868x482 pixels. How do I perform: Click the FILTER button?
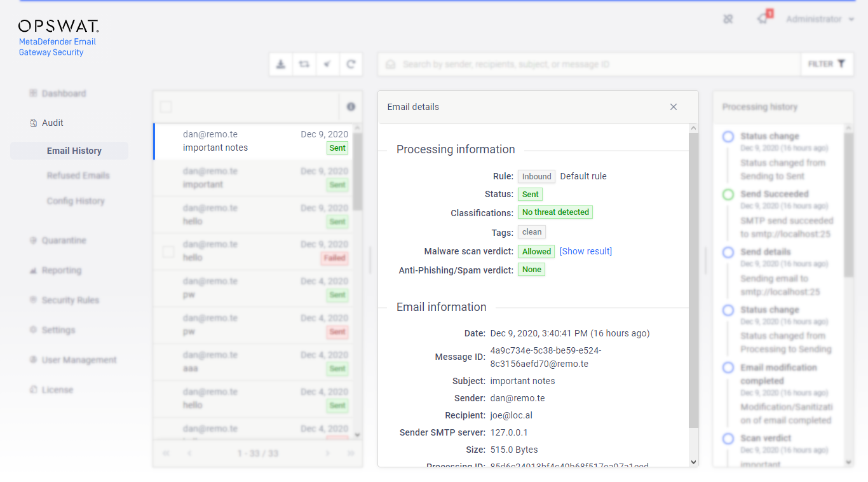[x=827, y=64]
